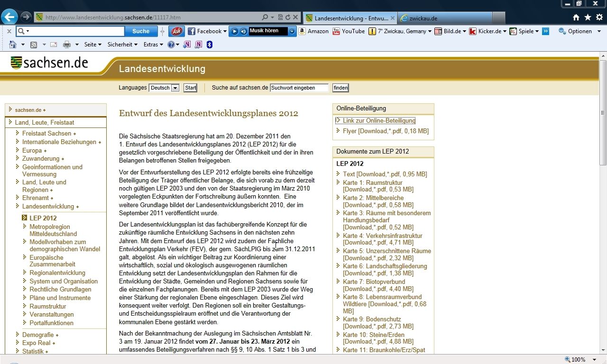This screenshot has width=607, height=364.
Task: Expand the Extras menu
Action: point(153,45)
